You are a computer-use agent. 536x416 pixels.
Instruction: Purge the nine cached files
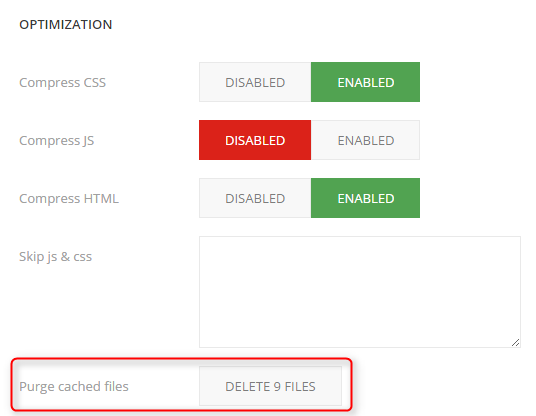[x=270, y=386]
